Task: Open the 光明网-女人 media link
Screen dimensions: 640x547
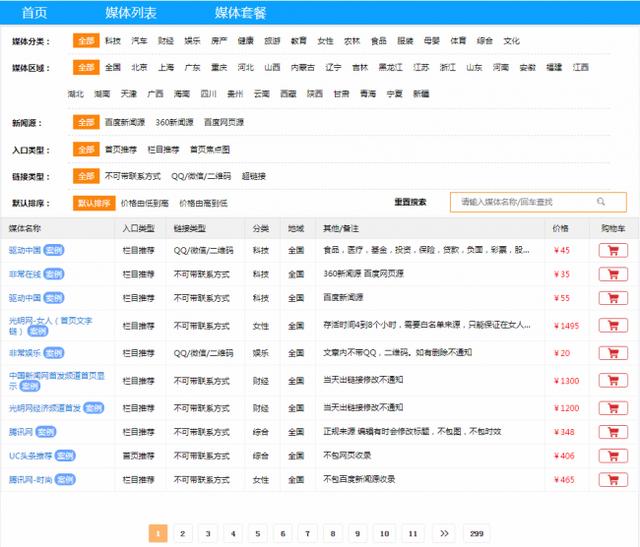Action: [50, 326]
